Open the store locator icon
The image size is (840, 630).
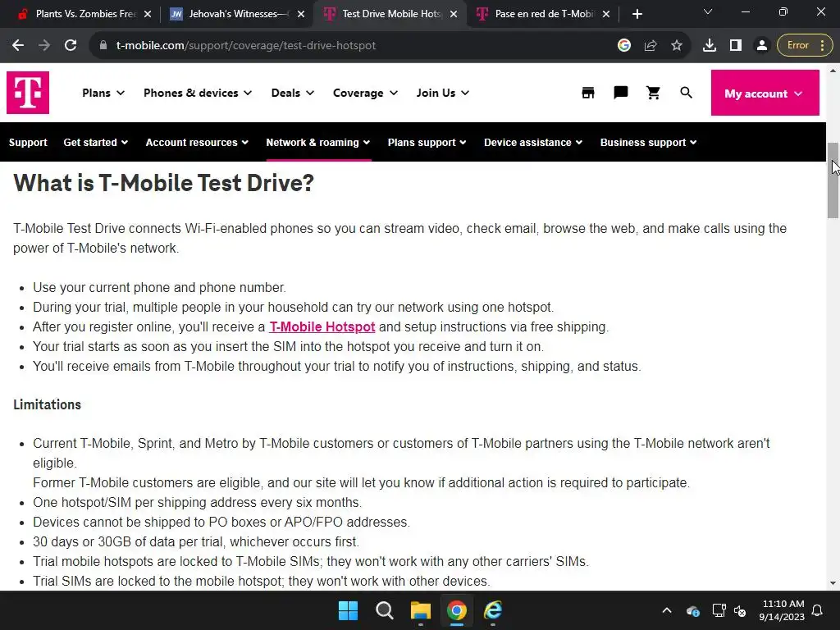[588, 93]
